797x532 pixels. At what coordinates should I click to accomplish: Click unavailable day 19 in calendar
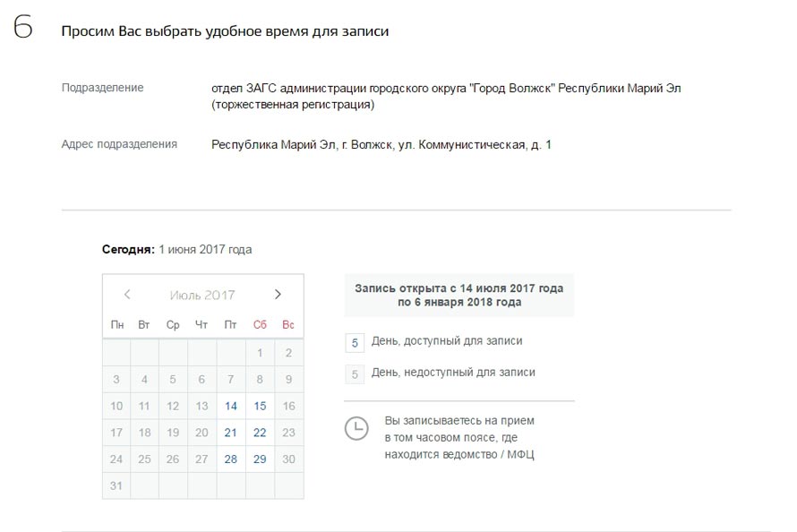point(173,433)
